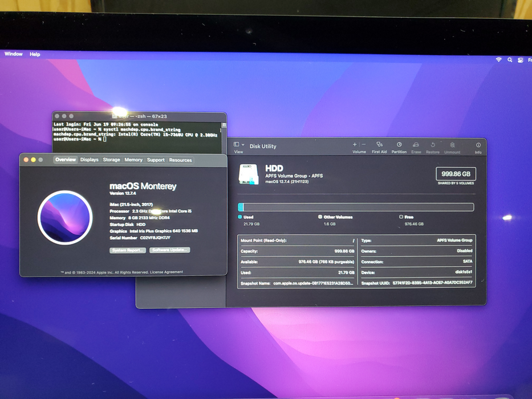This screenshot has height=399, width=532.
Task: Click 'Version 12.7.4' text
Action: pyautogui.click(x=123, y=193)
